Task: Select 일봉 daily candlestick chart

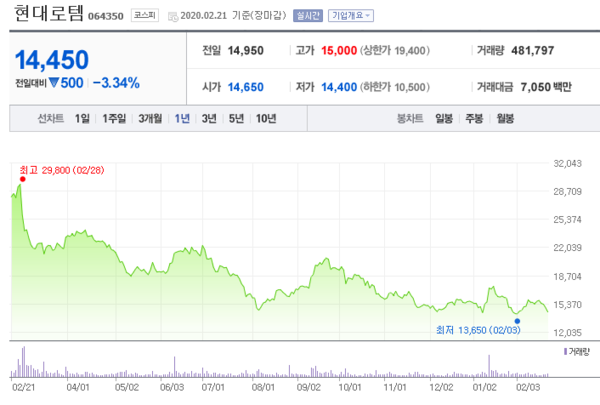Action: 444,118
